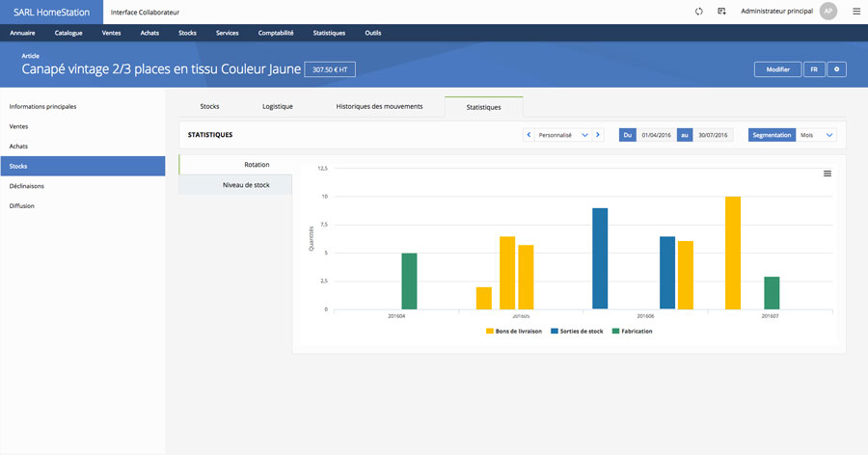Click the blue bar reaching 9 in 201606
868x455 pixels.
(600, 258)
